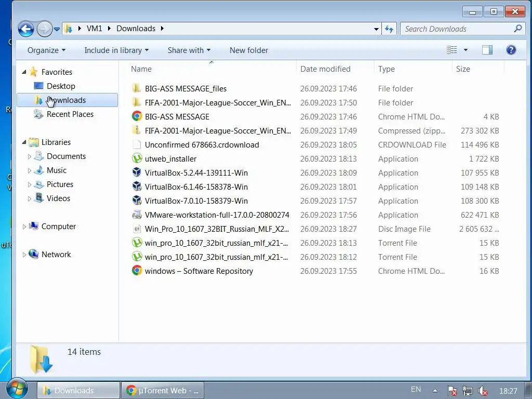
Task: Click the VM1 breadcrumb in address bar
Action: click(95, 29)
